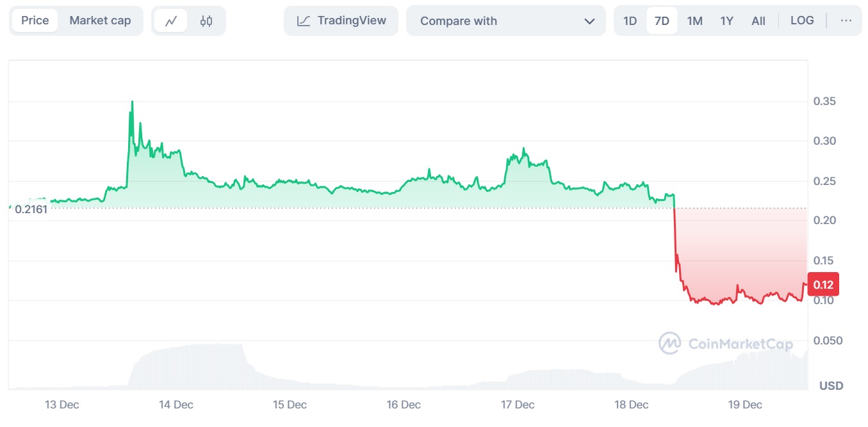
Task: Switch to line chart view
Action: coord(171,21)
